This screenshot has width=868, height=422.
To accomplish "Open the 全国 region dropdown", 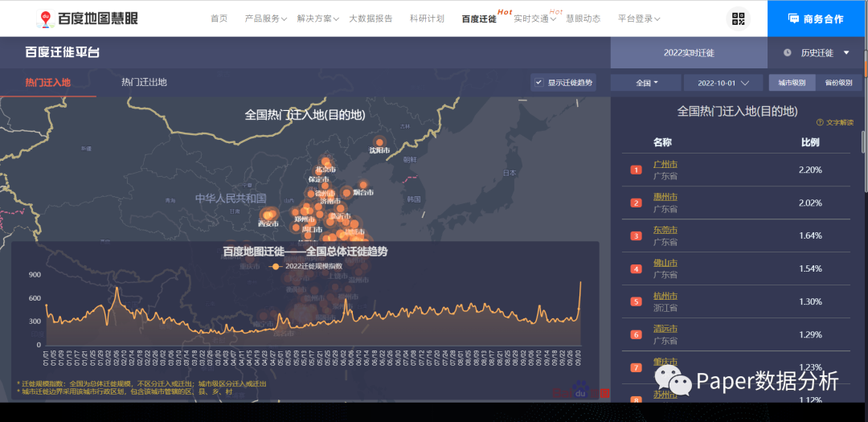I will pyautogui.click(x=646, y=83).
